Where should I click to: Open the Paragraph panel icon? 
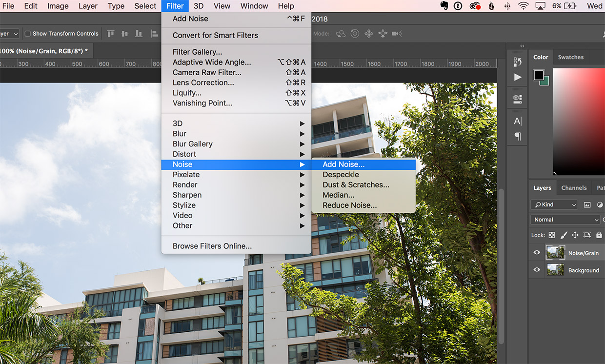(518, 136)
